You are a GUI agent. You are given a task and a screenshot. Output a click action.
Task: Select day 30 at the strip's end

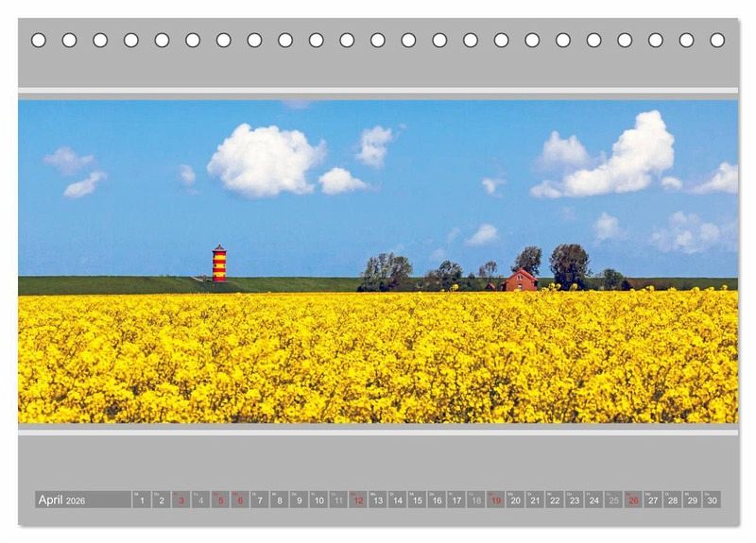[x=712, y=500]
